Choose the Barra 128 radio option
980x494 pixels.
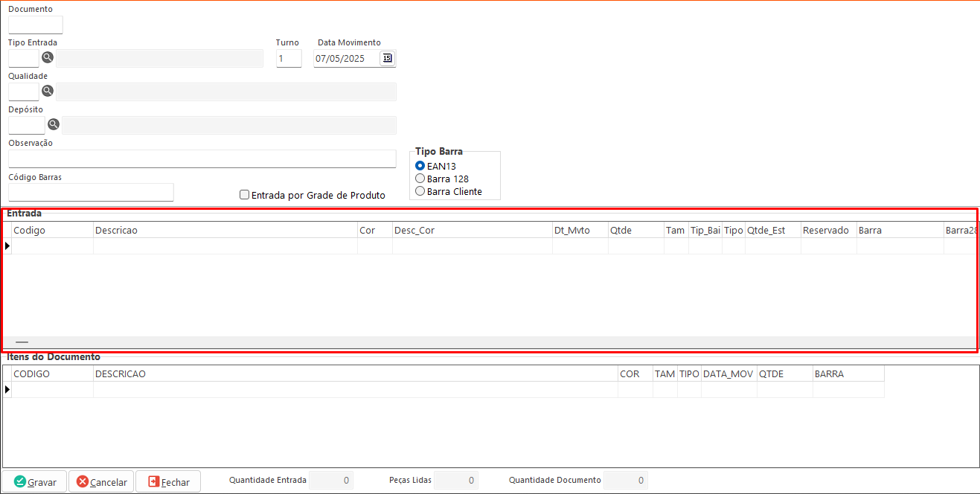[x=420, y=179]
